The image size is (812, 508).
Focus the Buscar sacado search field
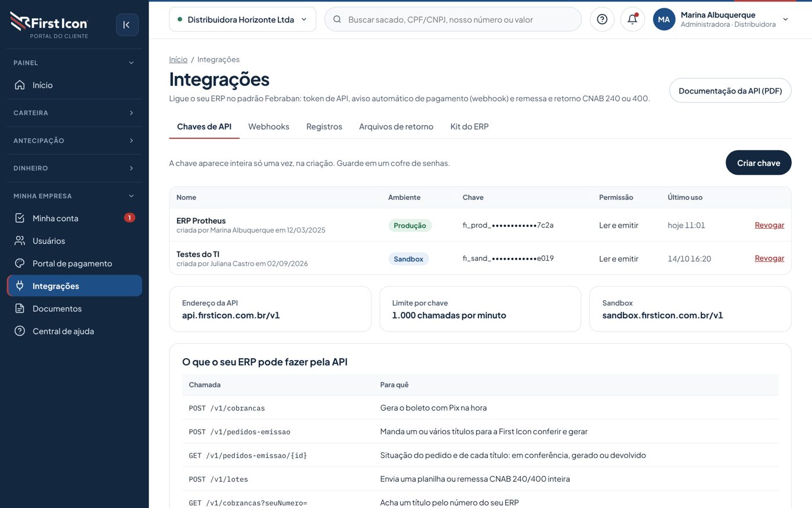pos(453,19)
